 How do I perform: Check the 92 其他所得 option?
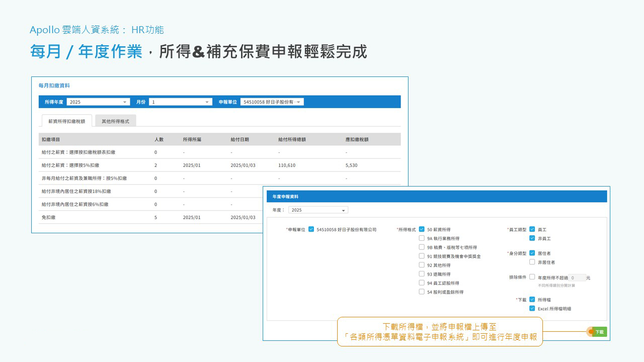(x=422, y=264)
